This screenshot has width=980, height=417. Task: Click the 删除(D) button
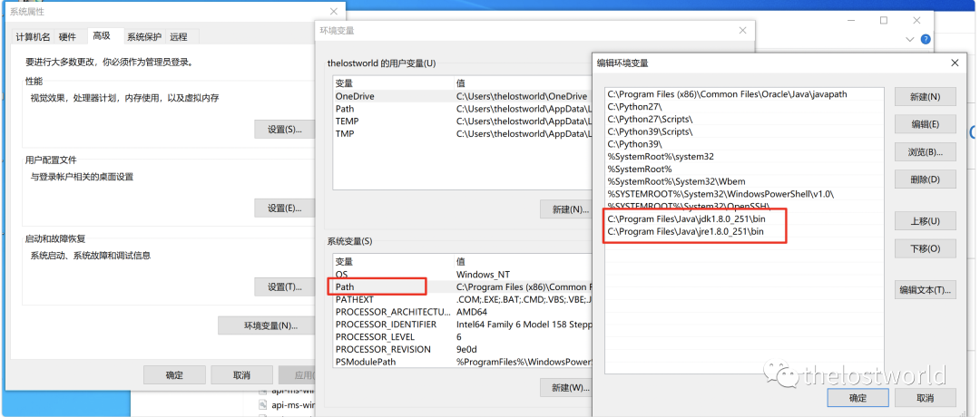(925, 179)
